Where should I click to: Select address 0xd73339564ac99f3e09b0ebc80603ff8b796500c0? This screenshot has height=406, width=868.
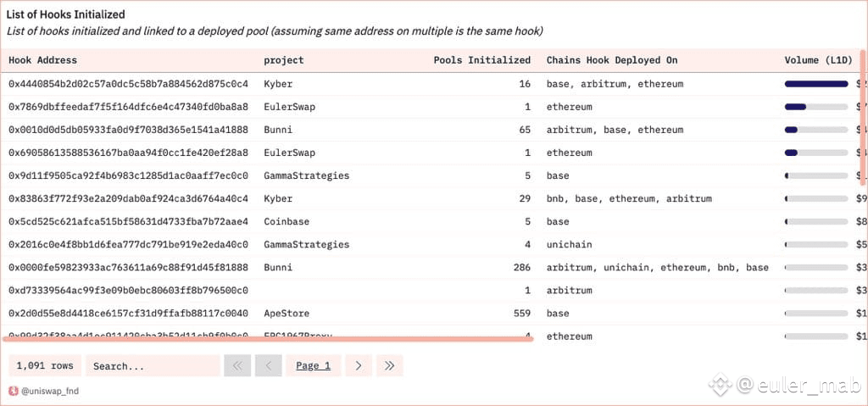click(129, 290)
